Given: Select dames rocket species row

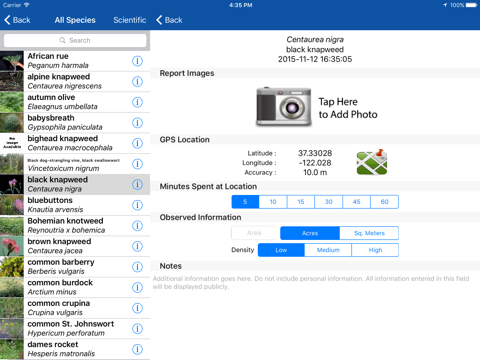Looking at the screenshot, I should [75, 349].
